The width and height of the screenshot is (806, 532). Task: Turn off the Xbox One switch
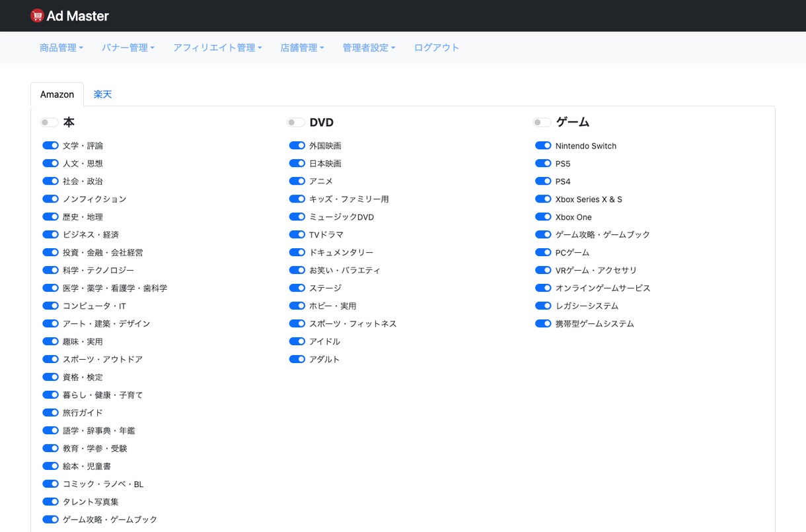[x=544, y=216]
